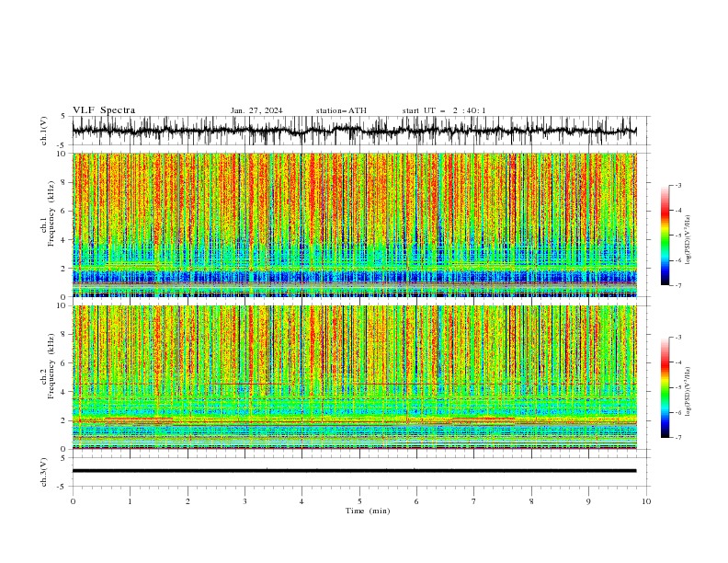The width and height of the screenshot is (728, 563).
Task: Click ch.2 frequency tick label "8"
Action: point(63,335)
